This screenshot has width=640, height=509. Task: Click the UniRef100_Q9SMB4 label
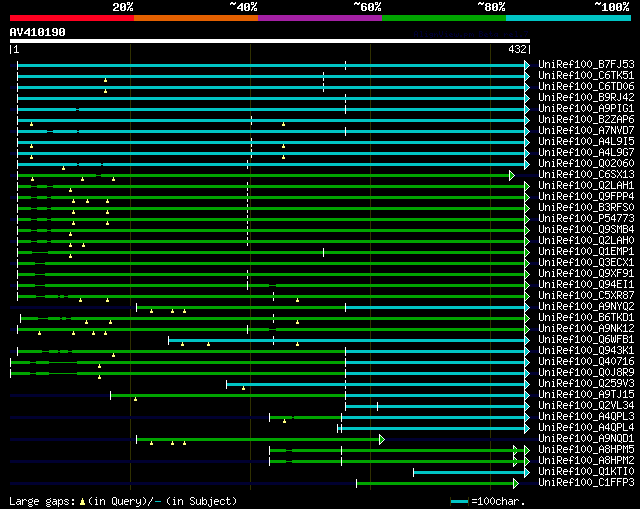[x=586, y=230]
